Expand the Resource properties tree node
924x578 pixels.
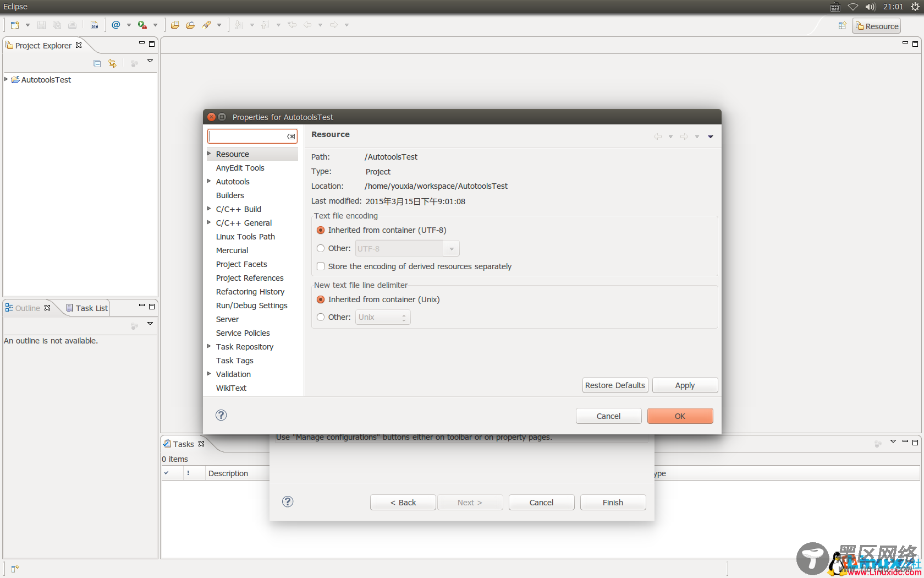[209, 154]
